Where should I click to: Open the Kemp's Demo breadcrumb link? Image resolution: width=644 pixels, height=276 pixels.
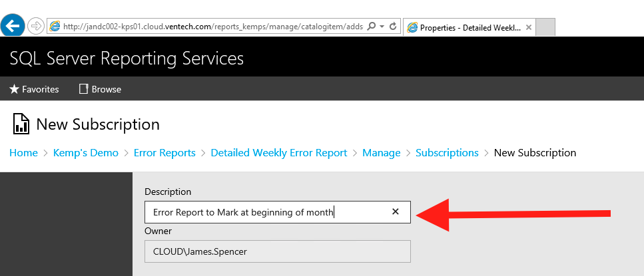pos(86,153)
